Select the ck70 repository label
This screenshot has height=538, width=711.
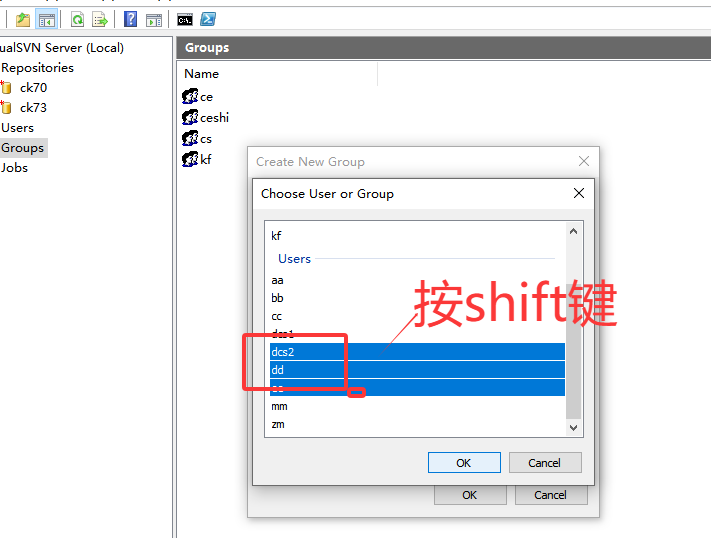pos(33,88)
